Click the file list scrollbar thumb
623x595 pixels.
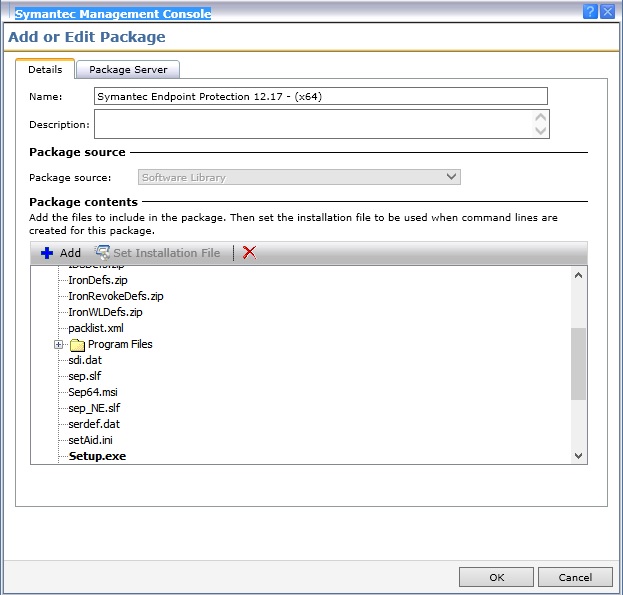click(x=578, y=363)
